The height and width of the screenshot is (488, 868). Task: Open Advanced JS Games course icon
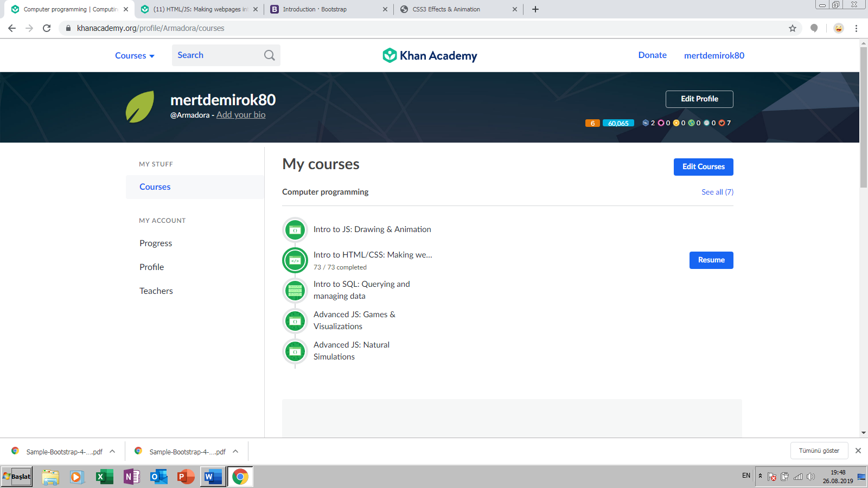295,321
